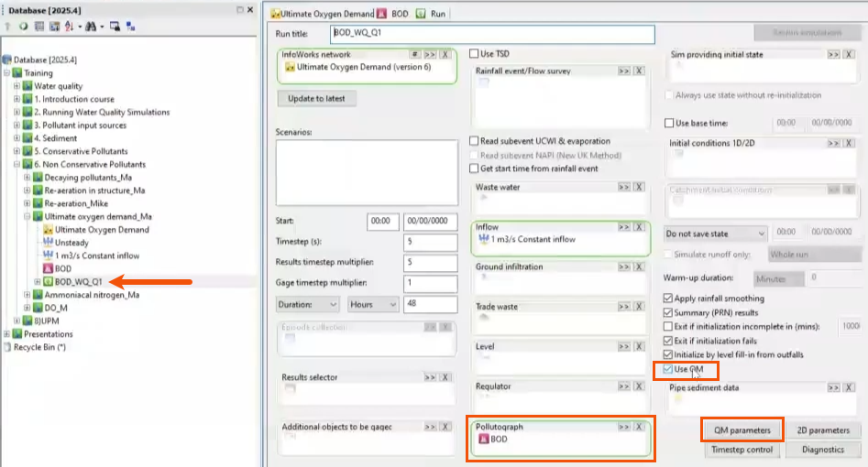Screen dimensions: 868x467
Task: Click the dropdown arrow next to the A-Z sort icon
Action: coord(80,27)
